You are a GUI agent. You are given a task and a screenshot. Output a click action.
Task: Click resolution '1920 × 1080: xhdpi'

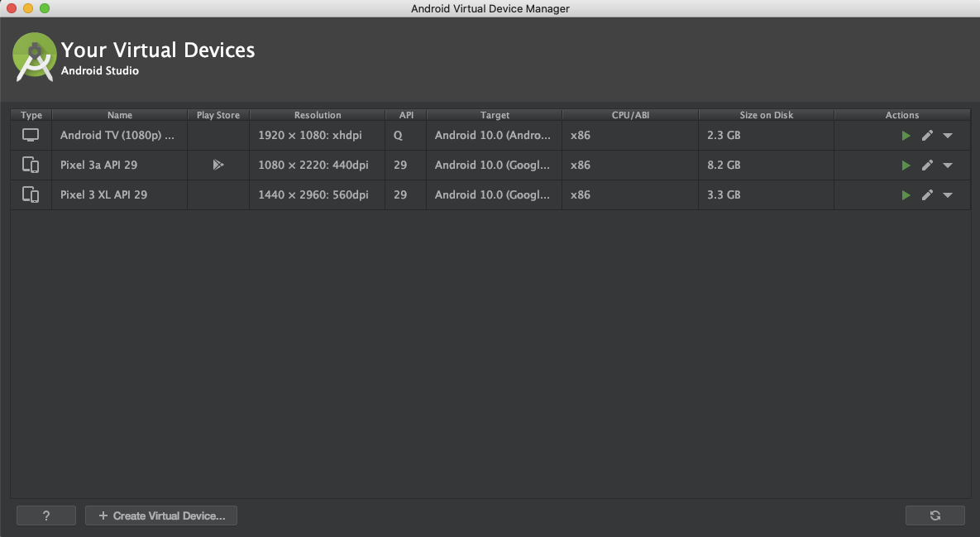point(310,135)
